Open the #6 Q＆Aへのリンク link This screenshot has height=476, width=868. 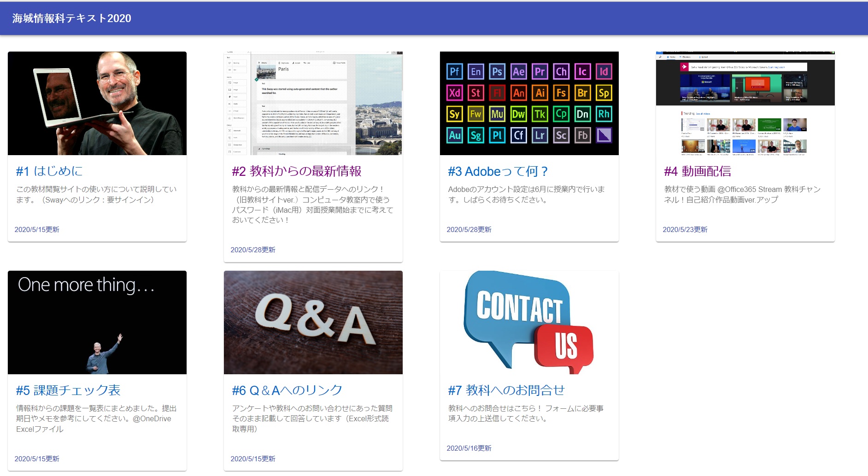pos(287,390)
